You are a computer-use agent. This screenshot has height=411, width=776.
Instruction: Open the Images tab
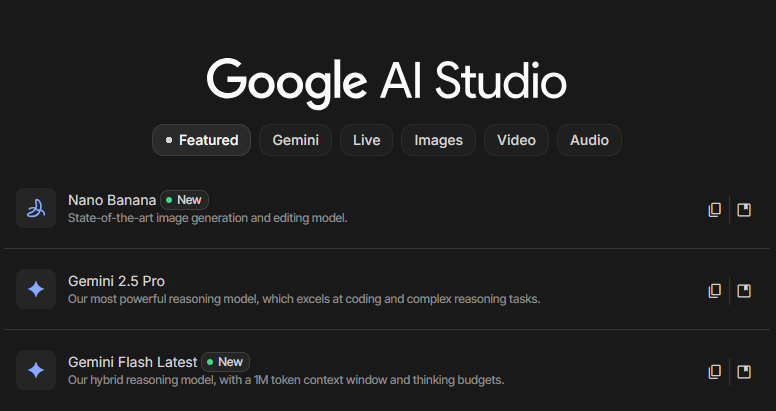[438, 140]
